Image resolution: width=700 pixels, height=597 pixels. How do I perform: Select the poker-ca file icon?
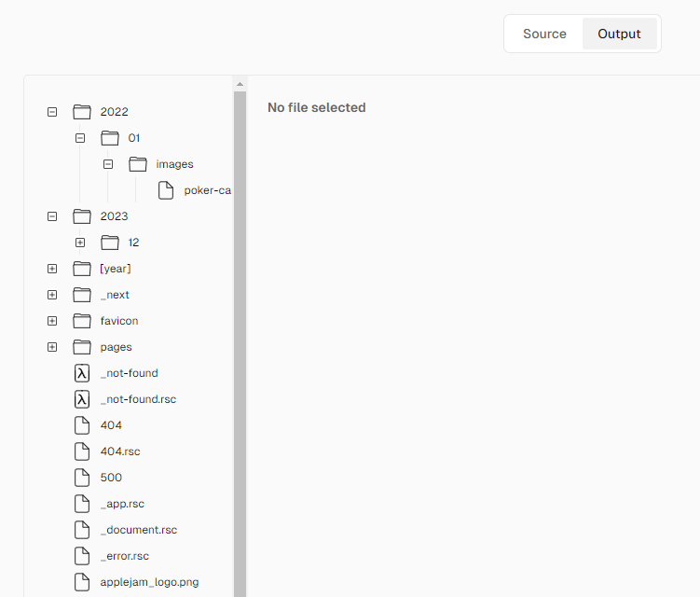166,190
